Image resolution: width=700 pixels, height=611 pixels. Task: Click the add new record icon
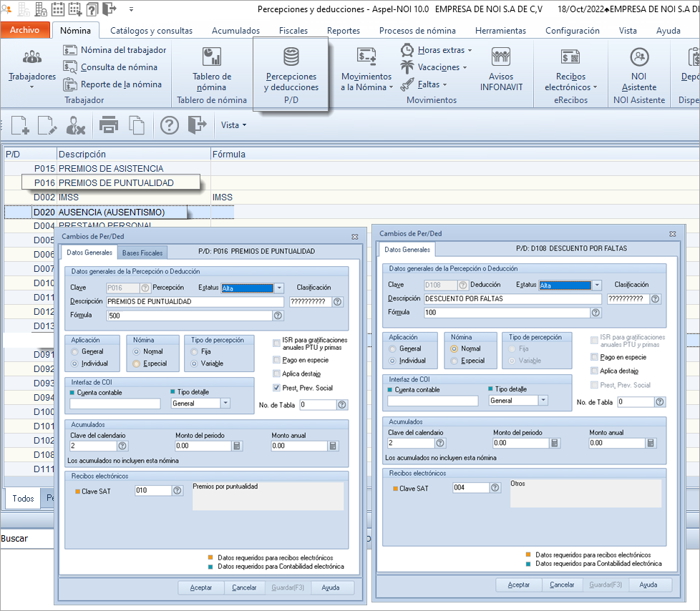(20, 125)
